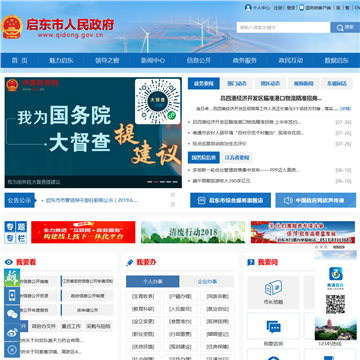Close the left floating sidebar with X icon

pyautogui.click(x=12, y=350)
